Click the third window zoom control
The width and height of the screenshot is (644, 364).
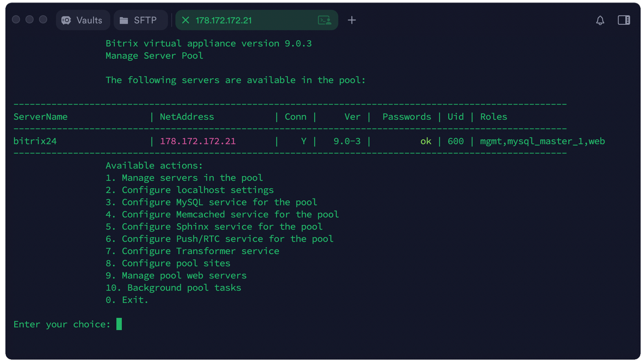[43, 20]
